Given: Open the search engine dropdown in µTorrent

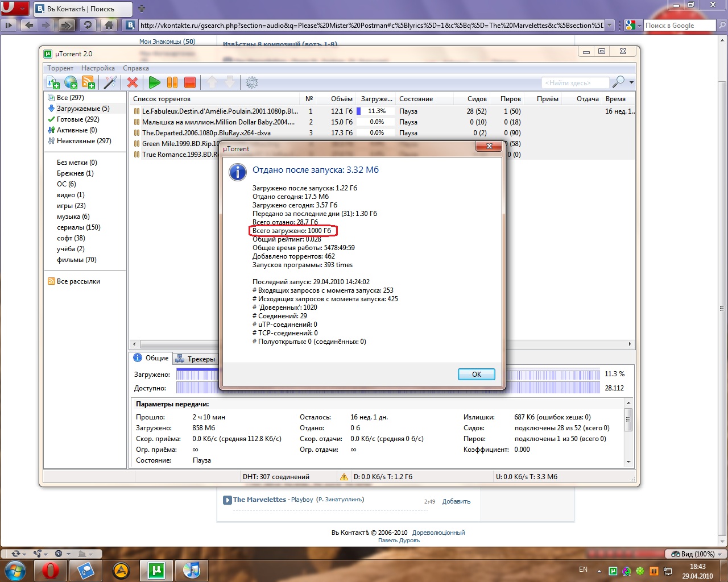Looking at the screenshot, I should [x=631, y=82].
